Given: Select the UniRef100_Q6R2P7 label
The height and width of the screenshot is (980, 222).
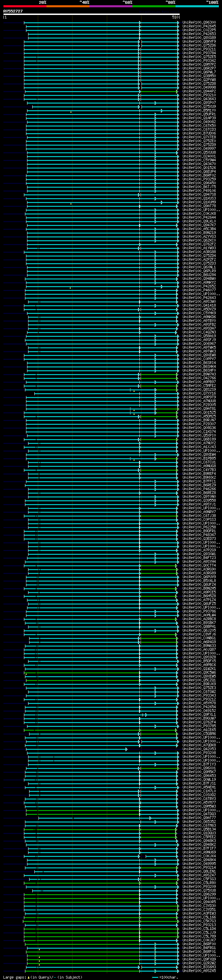Looking at the screenshot, I should [x=199, y=68].
